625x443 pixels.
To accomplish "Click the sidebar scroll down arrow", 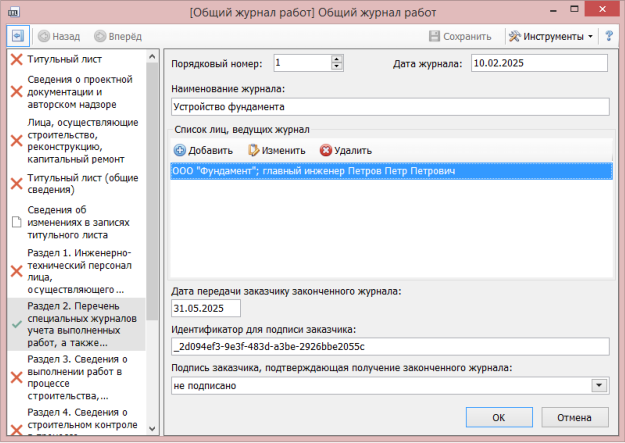I will [152, 429].
